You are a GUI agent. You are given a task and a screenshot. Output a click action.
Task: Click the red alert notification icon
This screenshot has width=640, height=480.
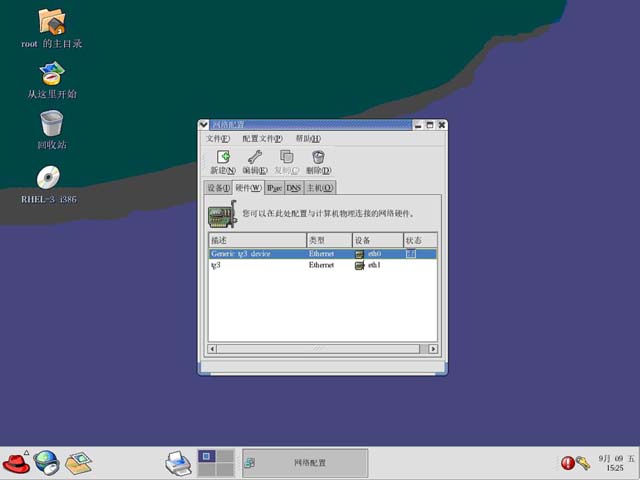[x=567, y=463]
